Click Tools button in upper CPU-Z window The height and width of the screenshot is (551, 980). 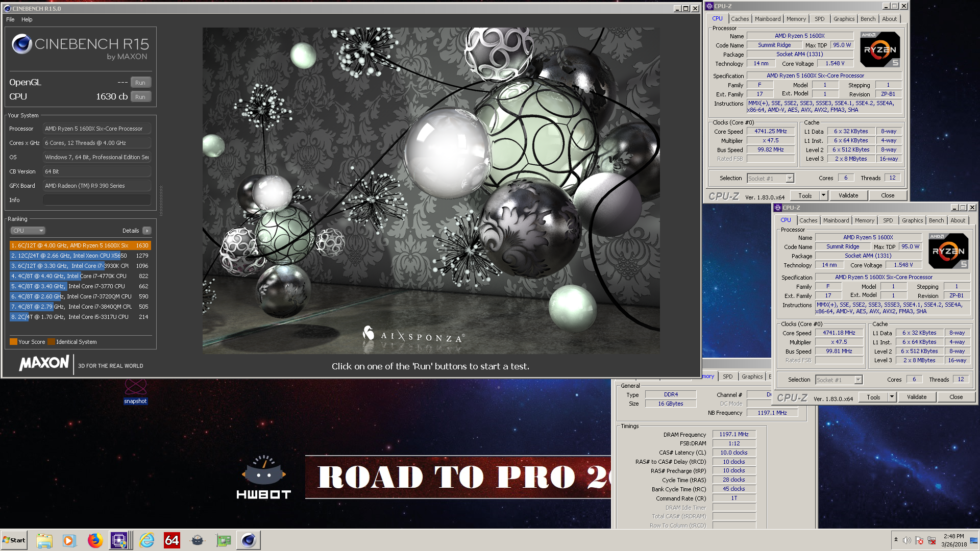tap(805, 195)
